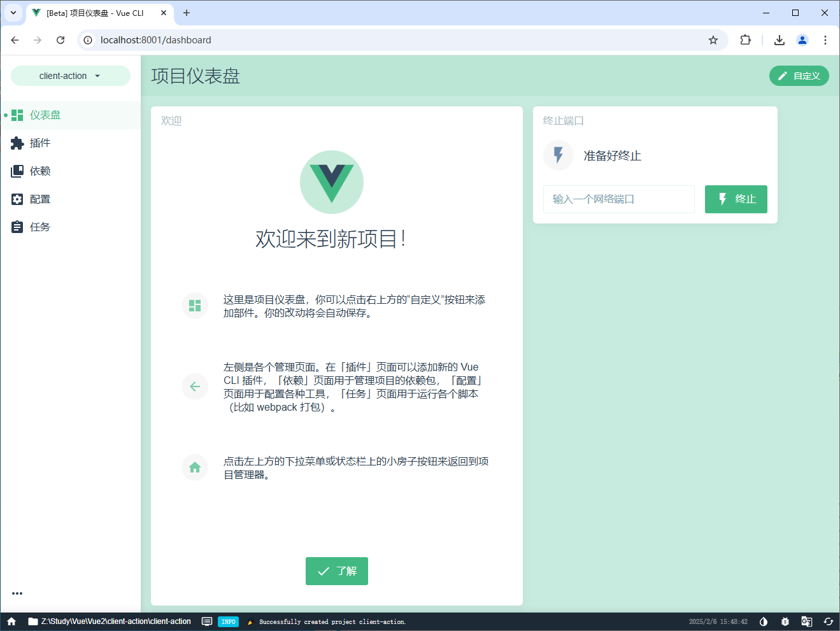Click the reset plugin API icon in status bar
The width and height of the screenshot is (840, 631).
pos(829,621)
